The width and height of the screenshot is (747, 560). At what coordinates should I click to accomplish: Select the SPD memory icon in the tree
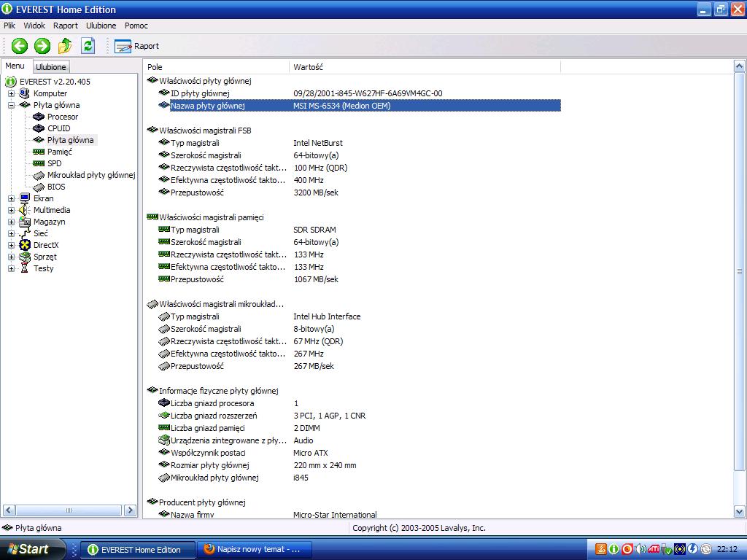39,163
